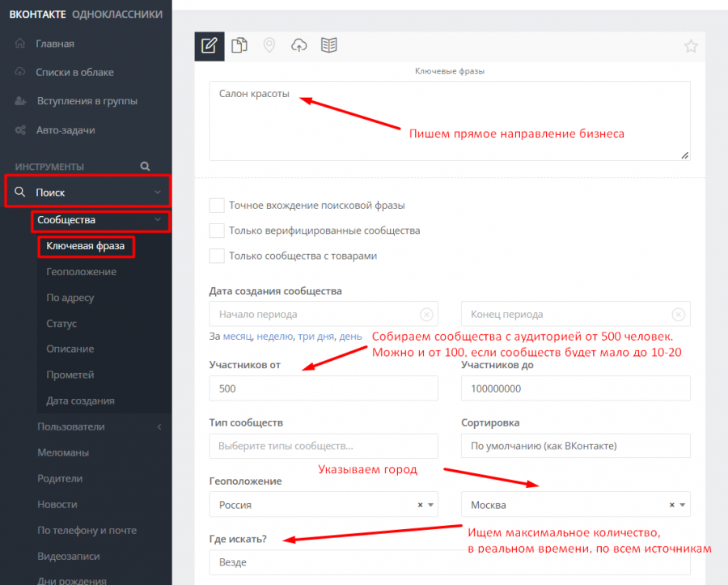Viewport: 728px width, 585px height.
Task: Open Авто-задачи
Action: [66, 130]
